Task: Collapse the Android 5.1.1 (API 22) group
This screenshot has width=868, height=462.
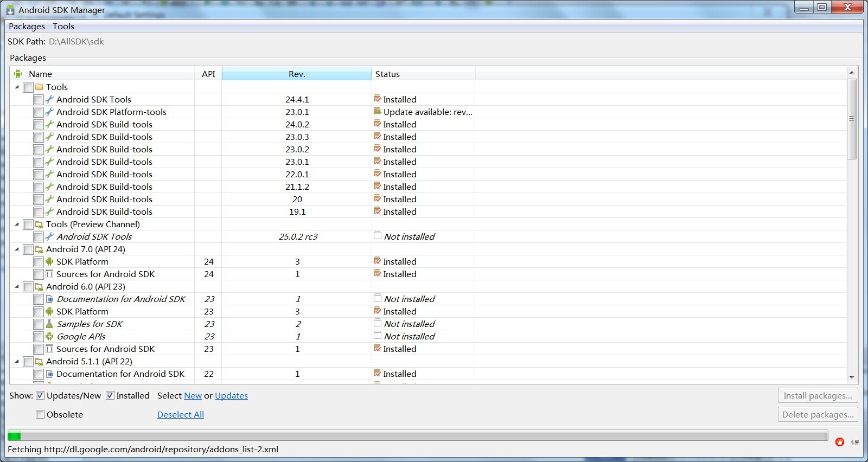Action: click(x=17, y=361)
